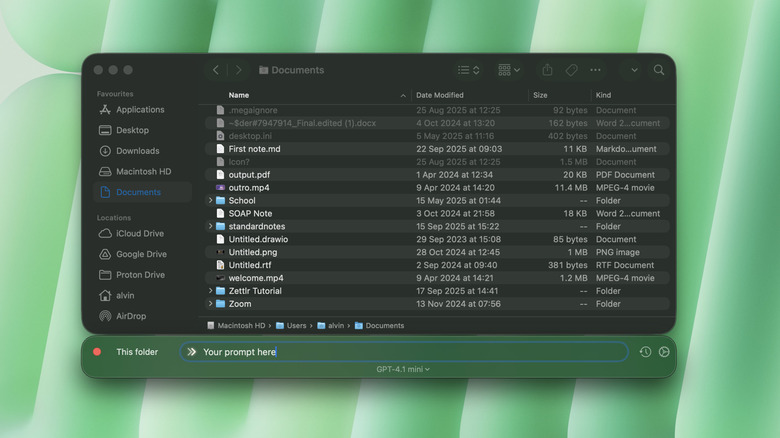The height and width of the screenshot is (438, 780).
Task: Focus the Your prompt here field
Action: coord(404,352)
